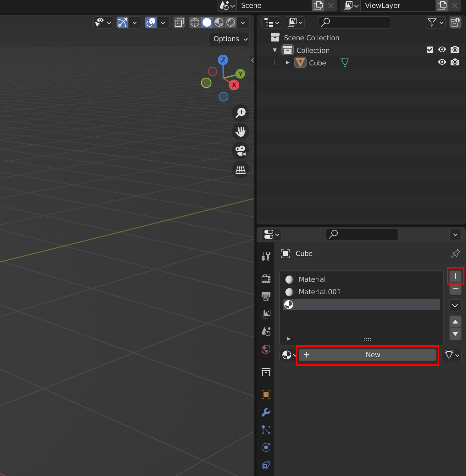Open properties options dropdown

455,234
